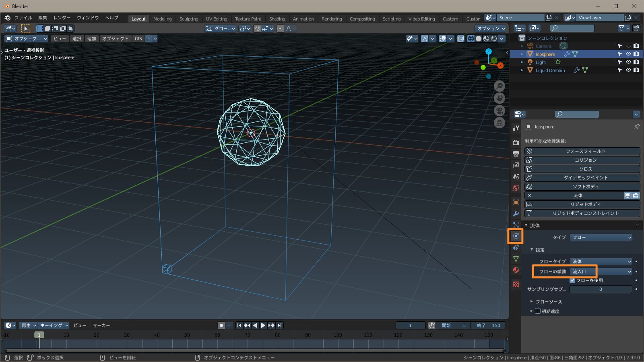Image resolution: width=644 pixels, height=362 pixels.
Task: Add ソフトボディ physics
Action: [x=582, y=187]
